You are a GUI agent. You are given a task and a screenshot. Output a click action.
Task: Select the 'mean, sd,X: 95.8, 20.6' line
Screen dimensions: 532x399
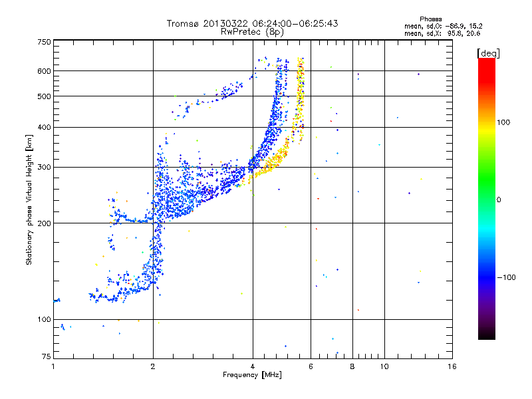point(442,33)
